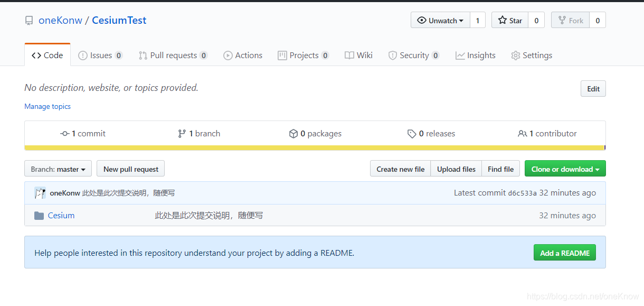This screenshot has height=306, width=644.
Task: Click the Issues exclamation circle icon
Action: [83, 55]
